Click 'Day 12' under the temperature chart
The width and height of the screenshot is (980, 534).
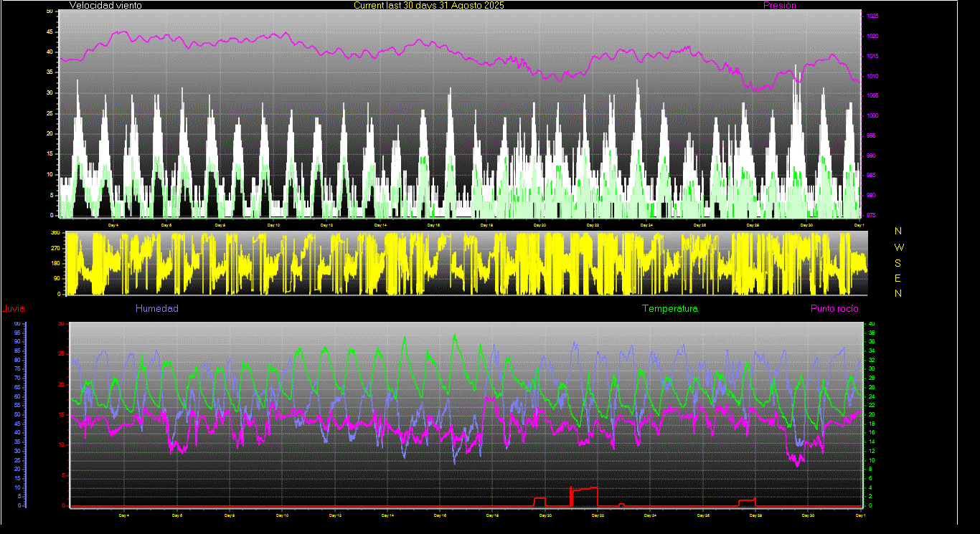pos(336,515)
